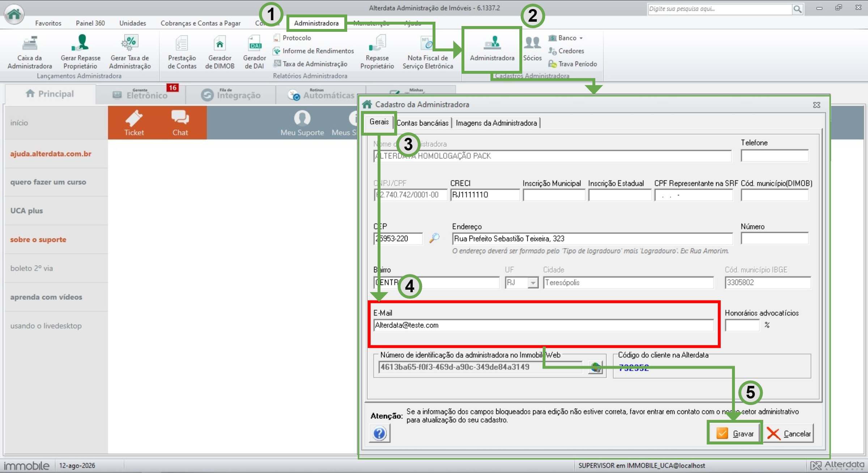
Task: Open Rotinas Automáticas tab
Action: pyautogui.click(x=321, y=95)
